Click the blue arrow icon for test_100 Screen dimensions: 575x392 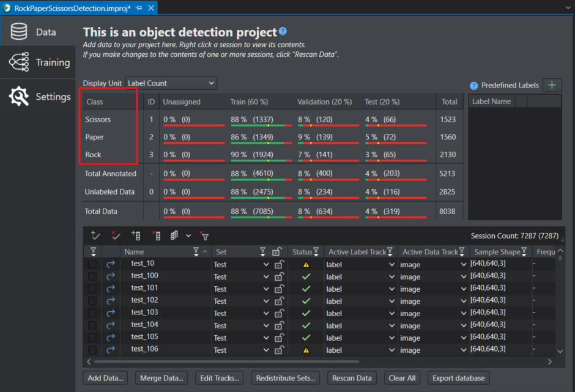point(111,276)
